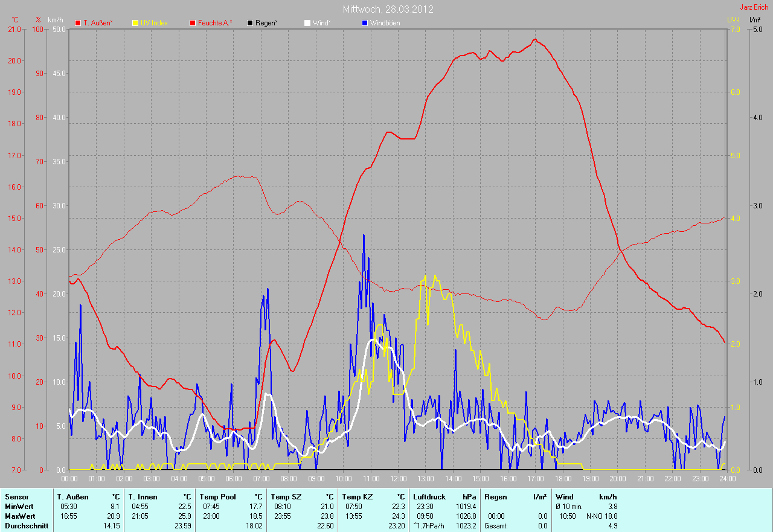
Task: Select the 'Regen*' legend label
Action: pyautogui.click(x=266, y=23)
